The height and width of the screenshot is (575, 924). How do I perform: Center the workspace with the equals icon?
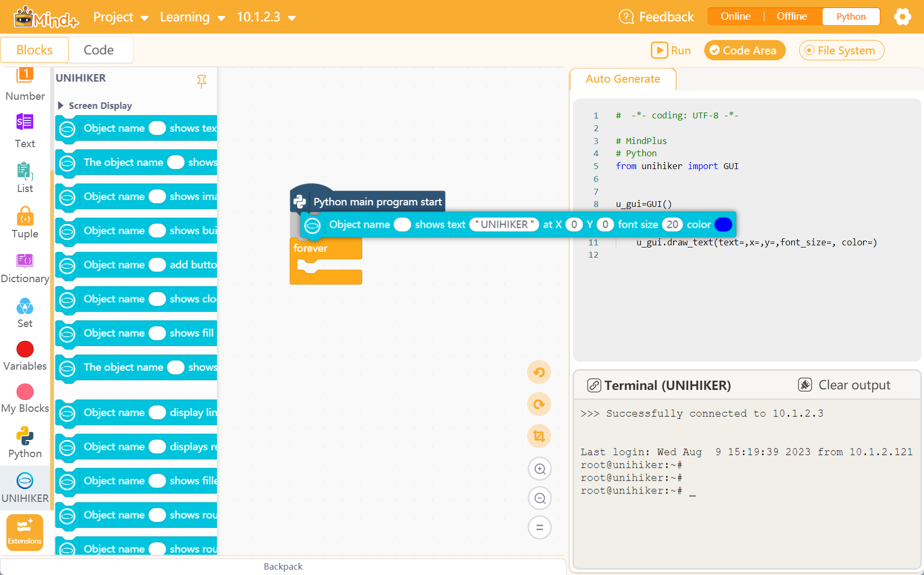[539, 527]
